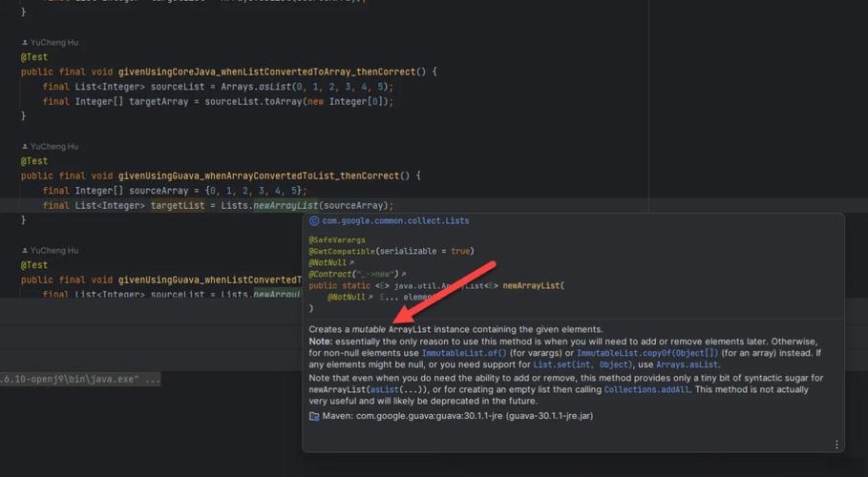
Task: Click highlighted newArrayList in Lists.newArrayList(sourceArray)
Action: tap(286, 206)
